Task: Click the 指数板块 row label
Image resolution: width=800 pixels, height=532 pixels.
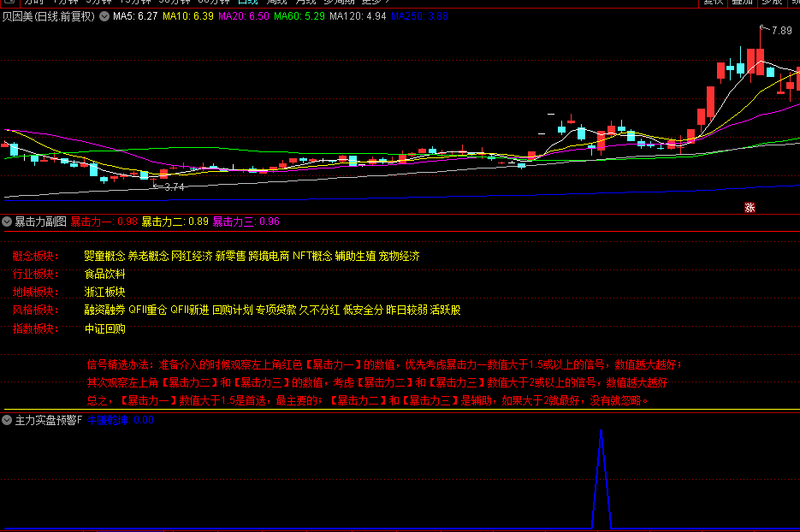Action: click(35, 328)
